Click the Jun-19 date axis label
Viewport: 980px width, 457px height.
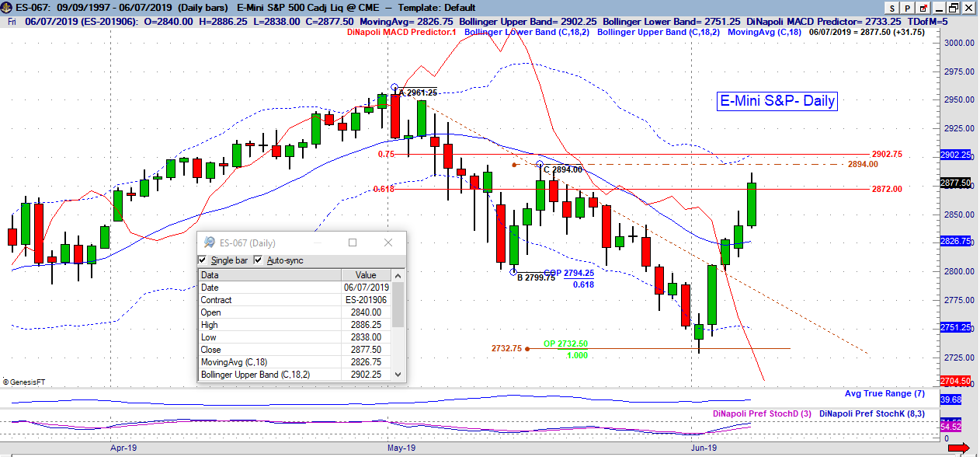[x=705, y=448]
